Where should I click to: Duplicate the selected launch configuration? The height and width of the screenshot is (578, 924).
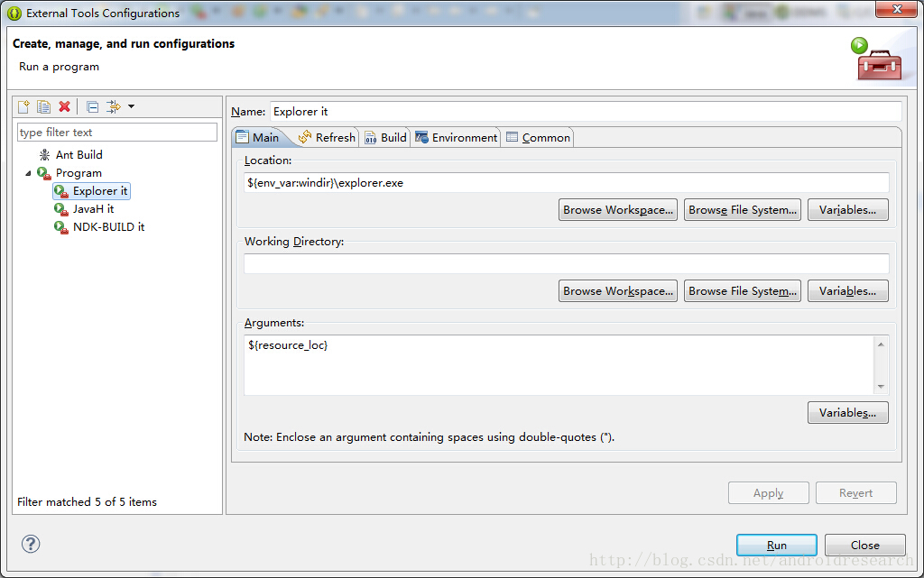43,107
